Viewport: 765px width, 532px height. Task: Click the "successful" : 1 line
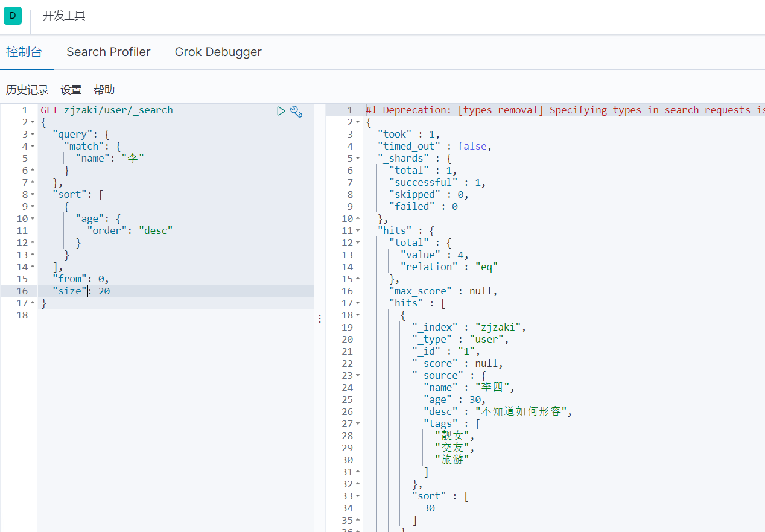tap(438, 183)
